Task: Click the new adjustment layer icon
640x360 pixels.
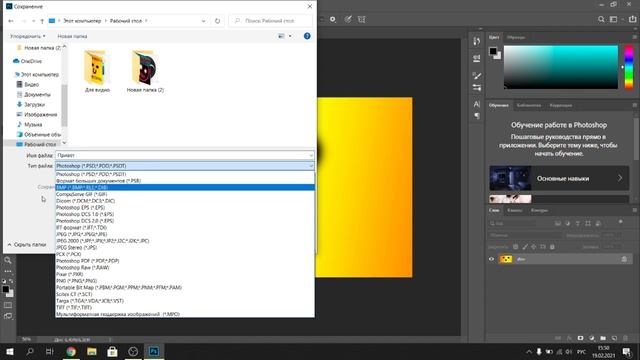Action: (592, 338)
